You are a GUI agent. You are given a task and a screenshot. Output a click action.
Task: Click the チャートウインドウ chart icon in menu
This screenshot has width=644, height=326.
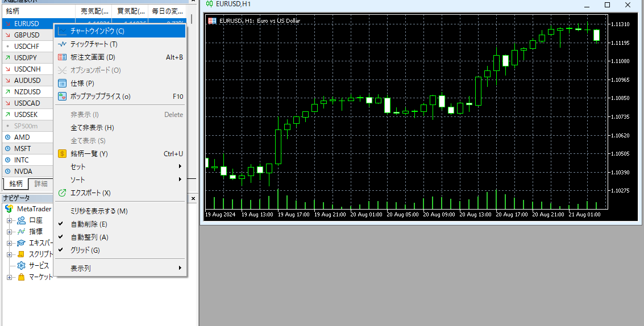pos(63,31)
